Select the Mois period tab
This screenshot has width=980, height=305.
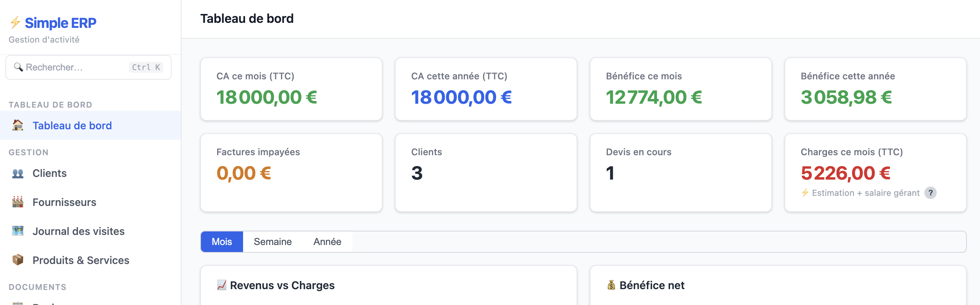pyautogui.click(x=222, y=242)
